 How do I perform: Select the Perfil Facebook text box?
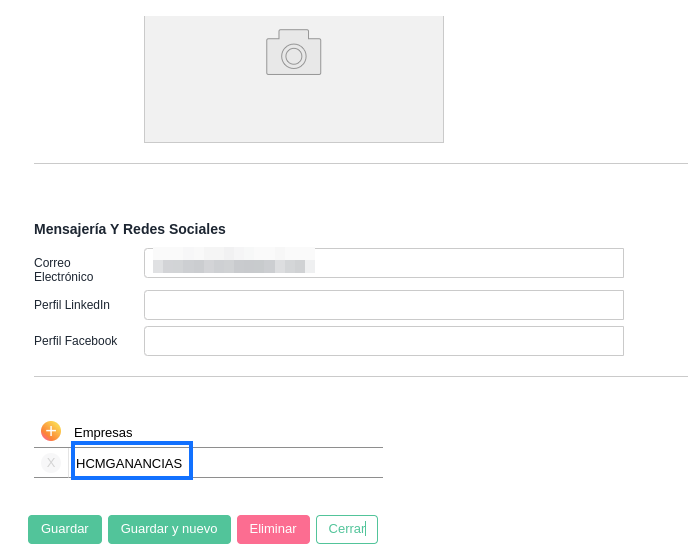383,341
